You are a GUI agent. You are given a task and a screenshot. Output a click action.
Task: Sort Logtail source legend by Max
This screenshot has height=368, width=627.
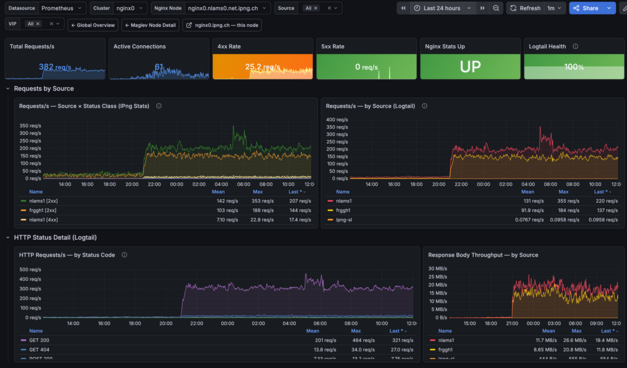point(563,192)
